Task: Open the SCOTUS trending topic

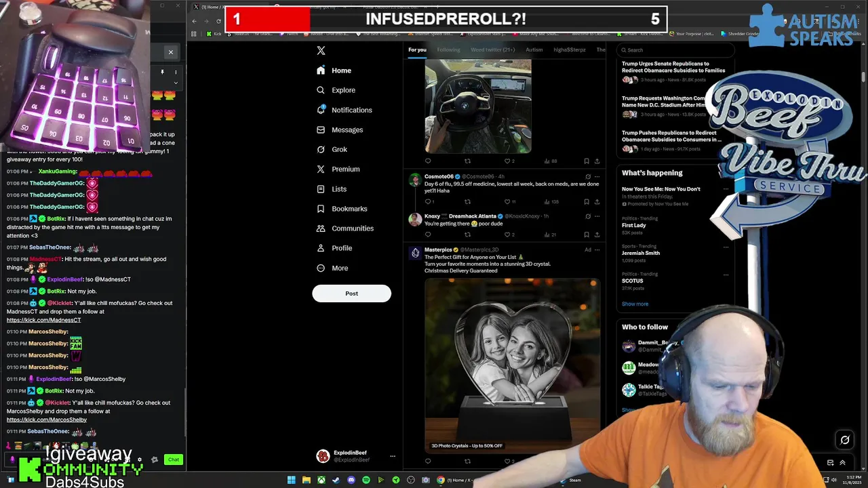Action: click(x=633, y=281)
